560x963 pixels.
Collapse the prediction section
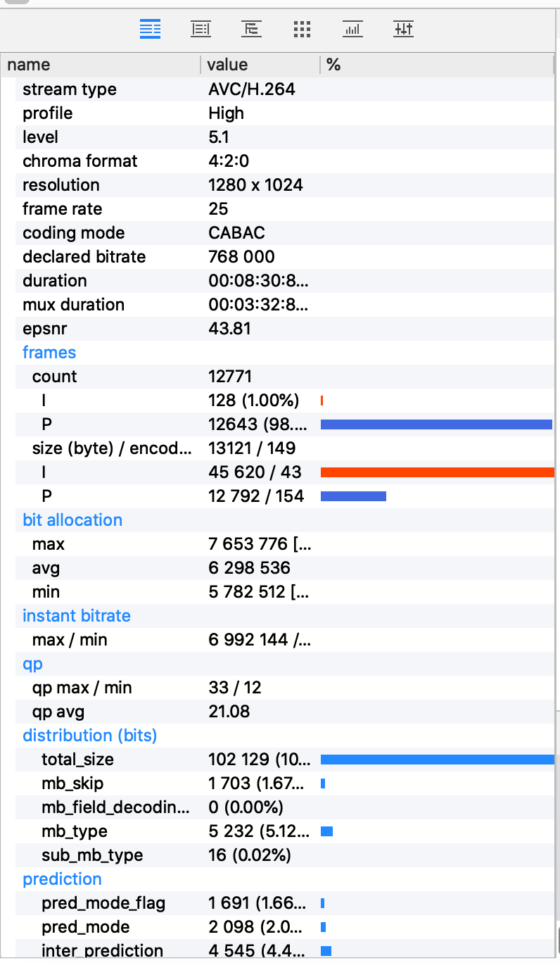[62, 879]
